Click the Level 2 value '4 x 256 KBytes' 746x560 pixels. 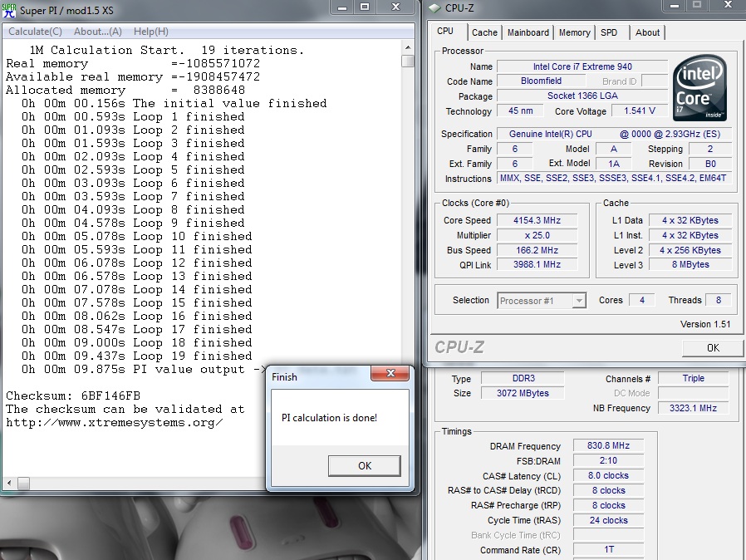[690, 250]
